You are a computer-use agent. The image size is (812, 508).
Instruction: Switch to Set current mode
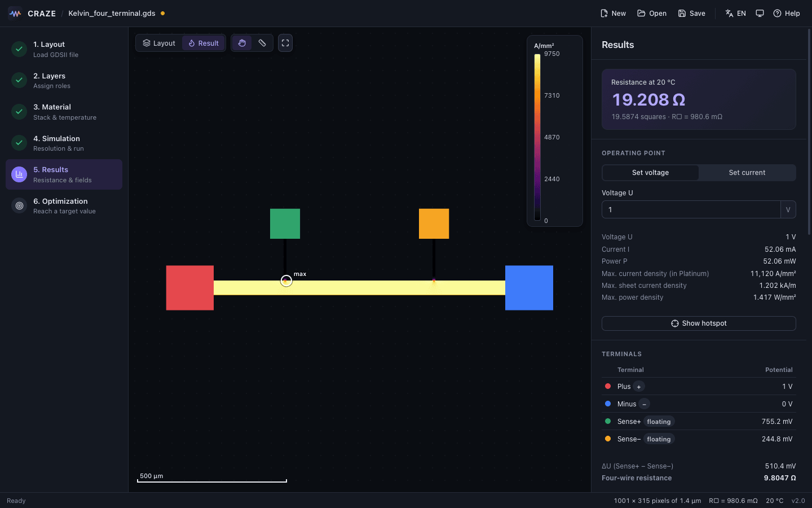point(747,173)
